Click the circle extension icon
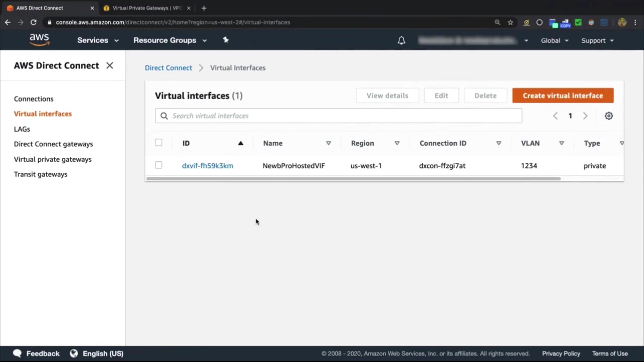This screenshot has width=644, height=362. [x=539, y=22]
